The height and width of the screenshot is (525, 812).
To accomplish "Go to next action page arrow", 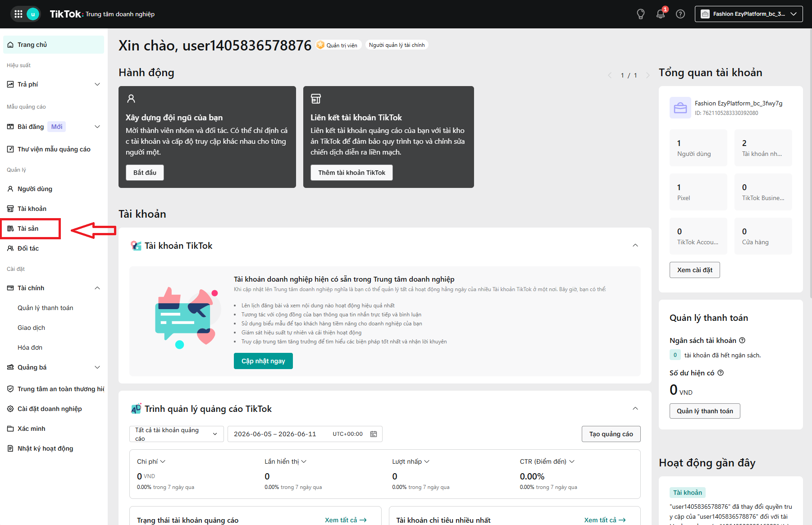I will pyautogui.click(x=648, y=75).
